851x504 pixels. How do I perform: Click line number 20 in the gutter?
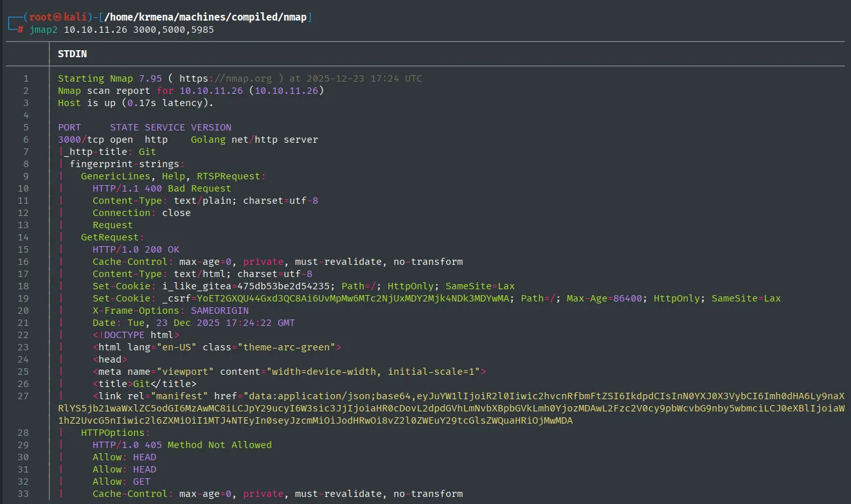pyautogui.click(x=24, y=310)
